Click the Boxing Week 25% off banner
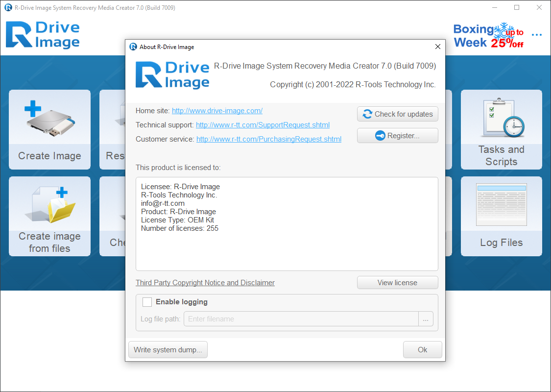This screenshot has height=392, width=551. pos(488,35)
